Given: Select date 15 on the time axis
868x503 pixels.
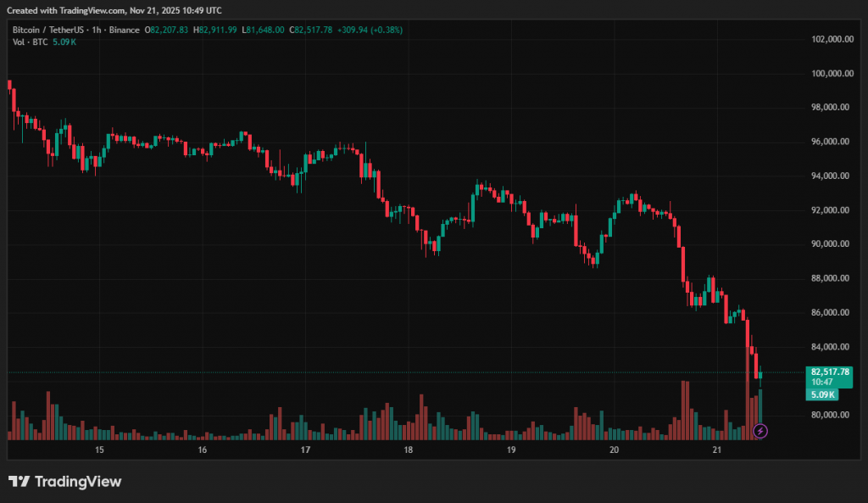Looking at the screenshot, I should tap(99, 450).
